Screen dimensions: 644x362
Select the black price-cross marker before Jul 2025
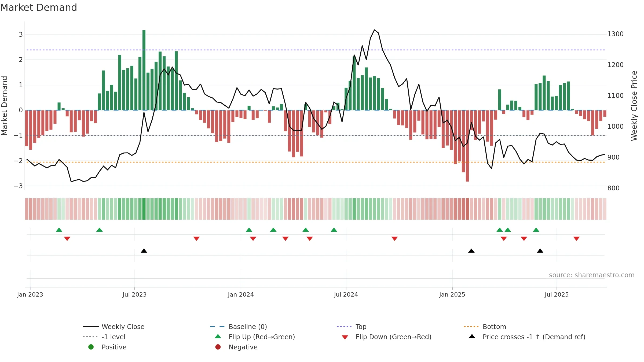pos(540,251)
